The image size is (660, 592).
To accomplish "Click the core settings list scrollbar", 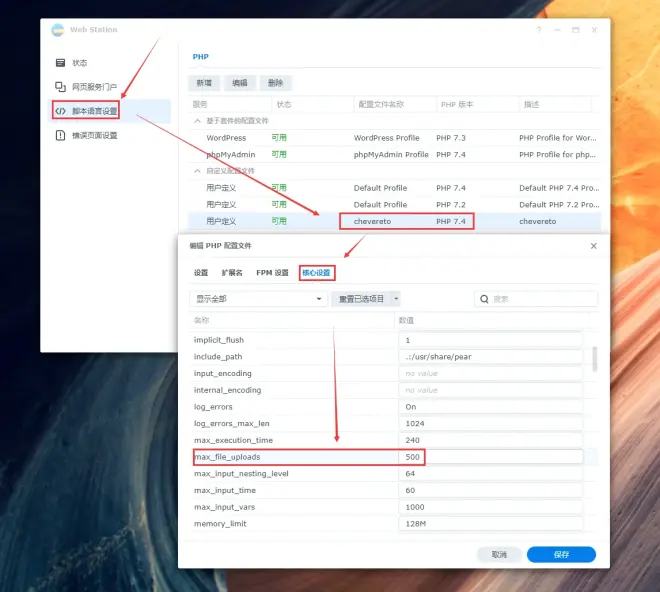I will click(594, 359).
